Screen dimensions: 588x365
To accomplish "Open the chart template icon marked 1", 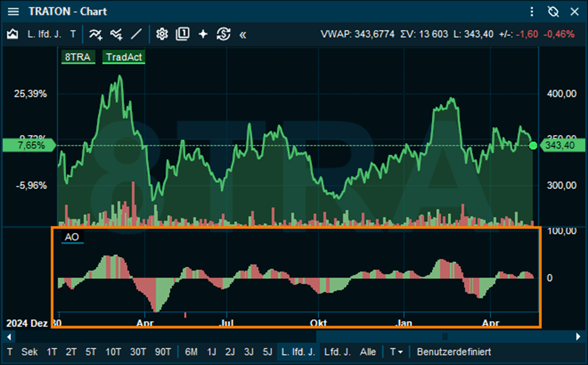I will pyautogui.click(x=183, y=34).
